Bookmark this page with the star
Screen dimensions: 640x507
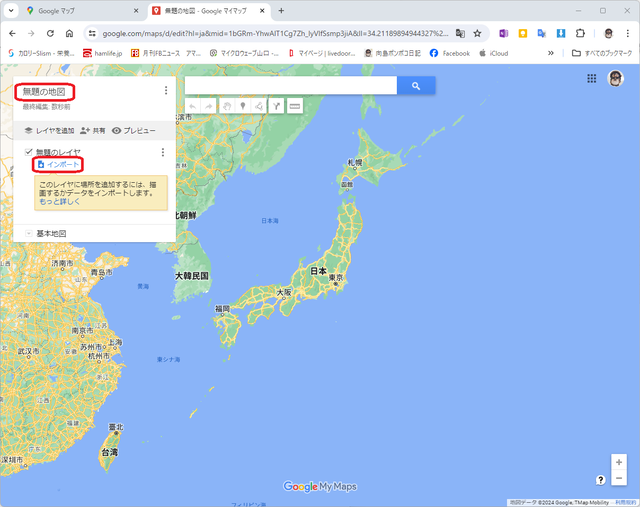(x=477, y=33)
